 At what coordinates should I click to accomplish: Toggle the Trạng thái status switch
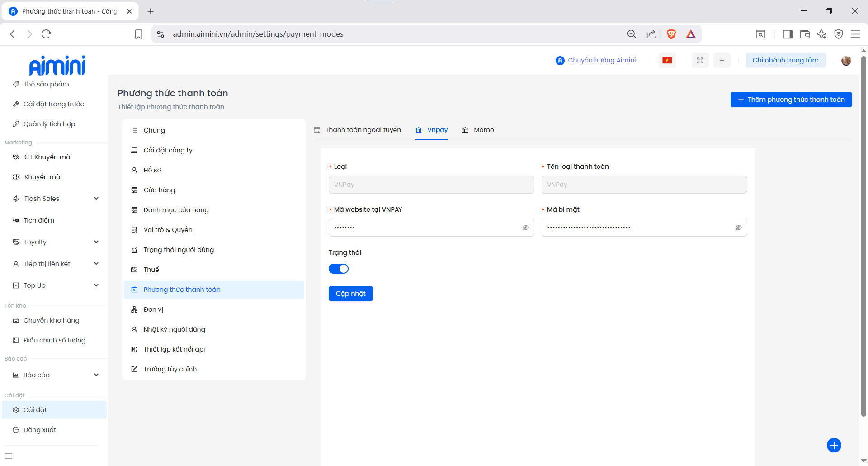tap(339, 269)
